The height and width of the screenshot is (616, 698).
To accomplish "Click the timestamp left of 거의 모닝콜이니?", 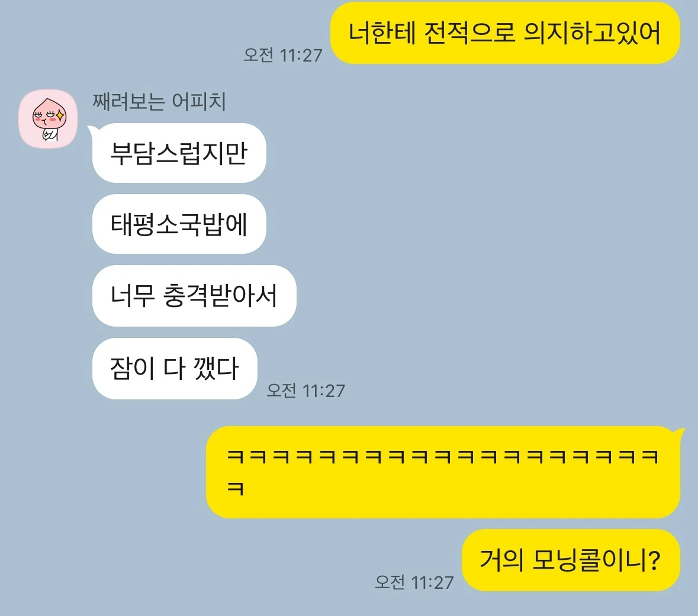I will pos(414,582).
